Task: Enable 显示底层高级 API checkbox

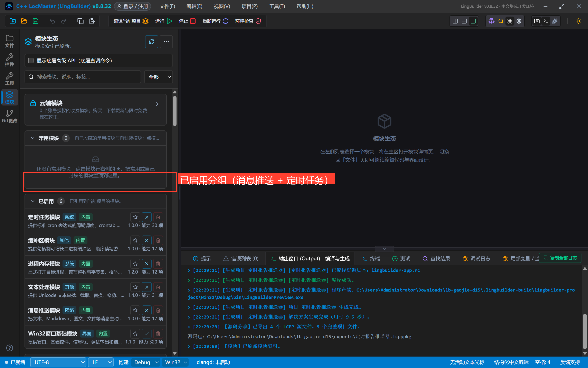Action: (31, 60)
